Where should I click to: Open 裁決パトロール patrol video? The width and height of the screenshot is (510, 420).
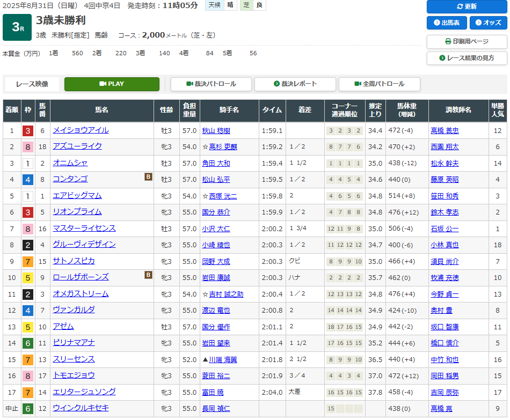pos(211,84)
